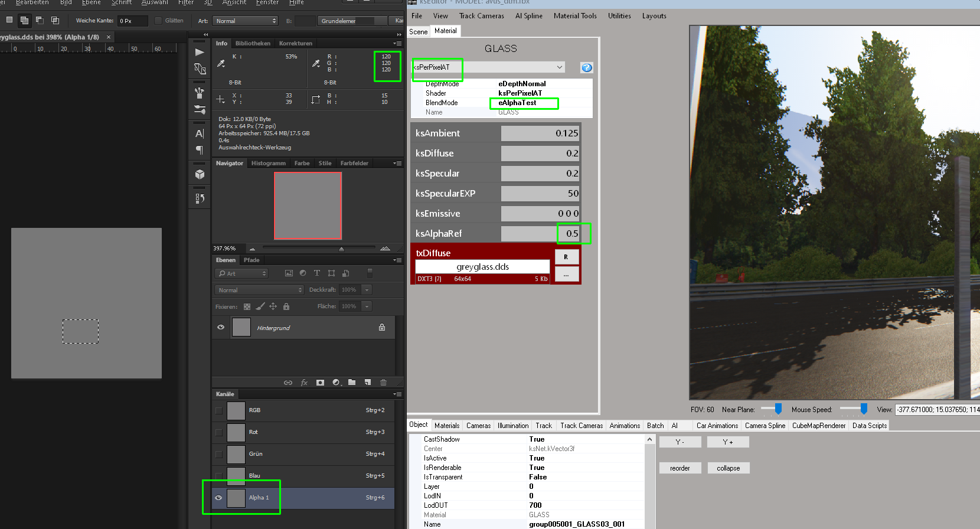Screen dimensions: 980x529
Task: Open the Info panel flyout menu
Action: pos(398,43)
